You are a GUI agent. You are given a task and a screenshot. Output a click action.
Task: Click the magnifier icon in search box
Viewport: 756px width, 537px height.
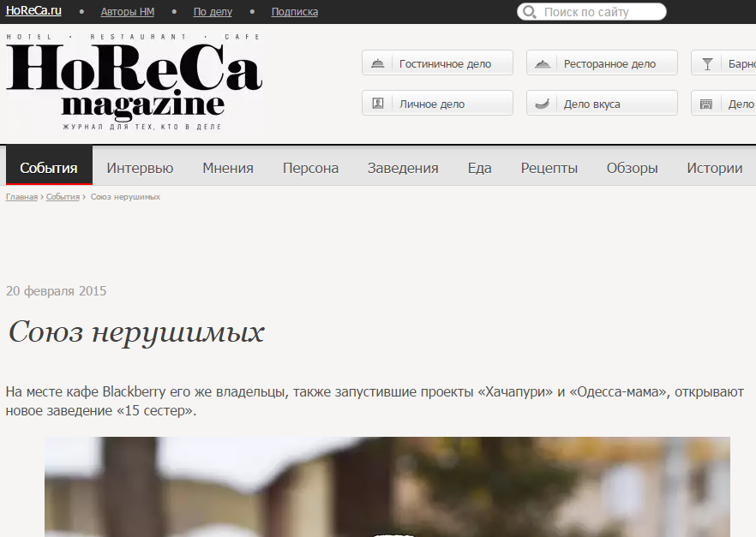(x=529, y=12)
